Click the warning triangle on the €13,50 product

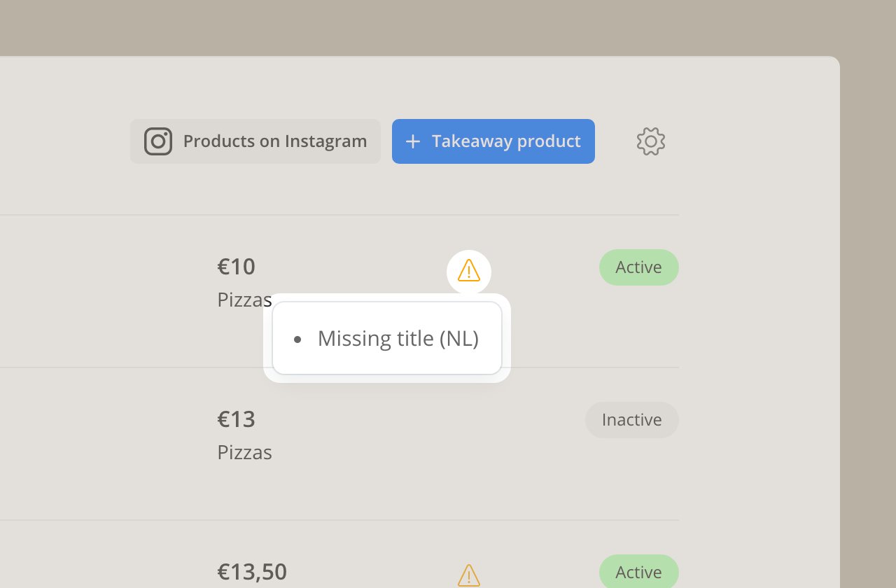[469, 575]
